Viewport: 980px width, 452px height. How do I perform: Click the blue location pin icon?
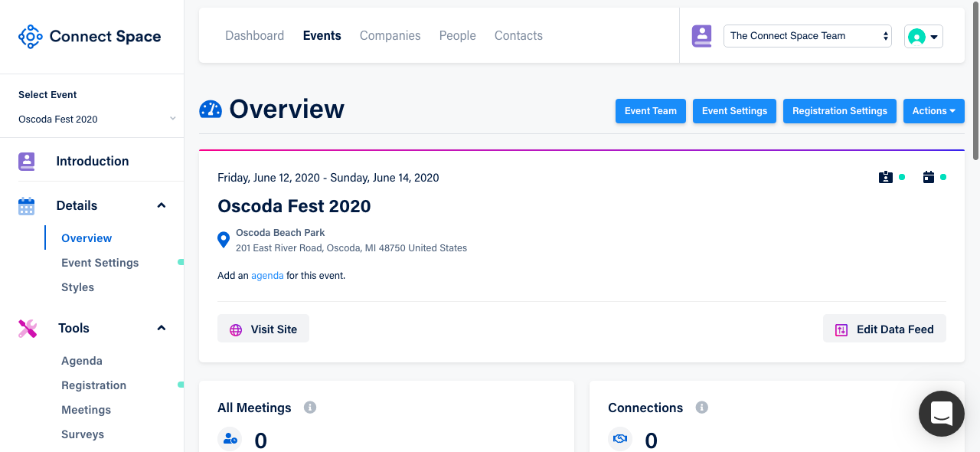pos(224,240)
